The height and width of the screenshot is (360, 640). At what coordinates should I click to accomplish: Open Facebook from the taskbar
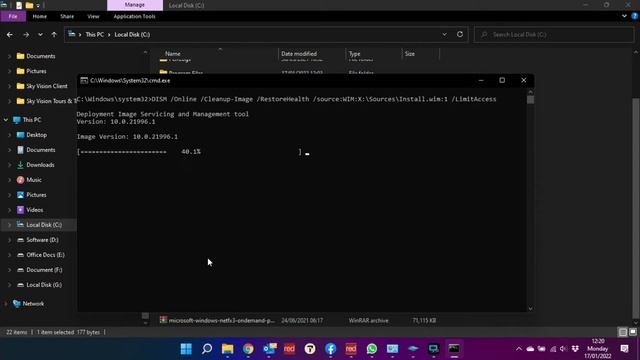tap(331, 349)
